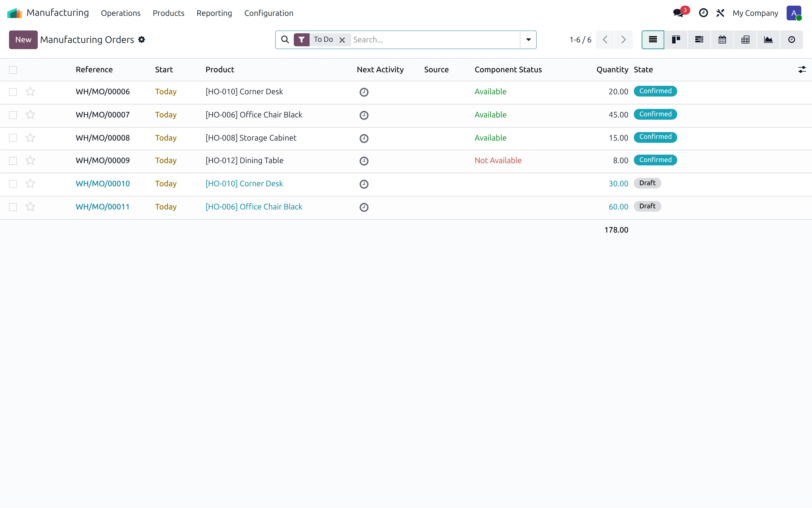Check the WH/MO/00010 row checkbox
This screenshot has height=508, width=812.
pyautogui.click(x=13, y=184)
